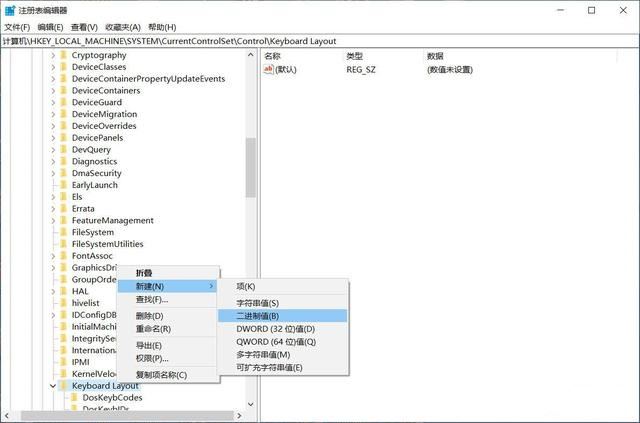
Task: Click the folder icon beside FontAssoc
Action: click(63, 255)
